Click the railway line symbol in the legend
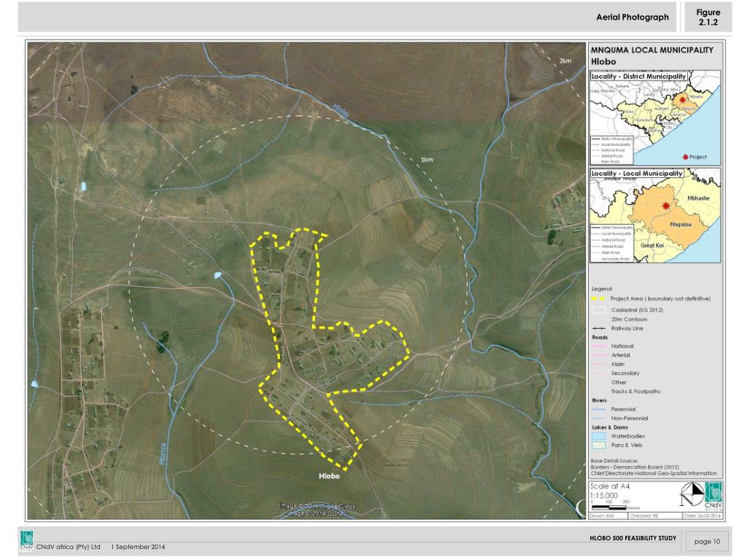The height and width of the screenshot is (560, 747). coord(598,329)
